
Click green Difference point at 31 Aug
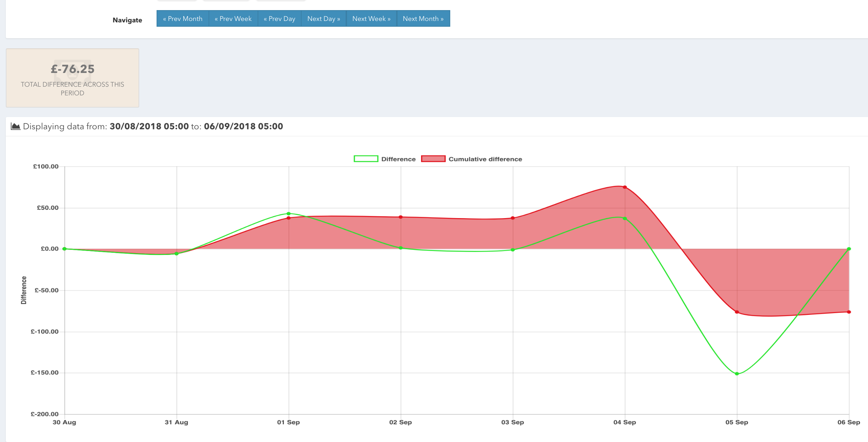[x=177, y=254]
